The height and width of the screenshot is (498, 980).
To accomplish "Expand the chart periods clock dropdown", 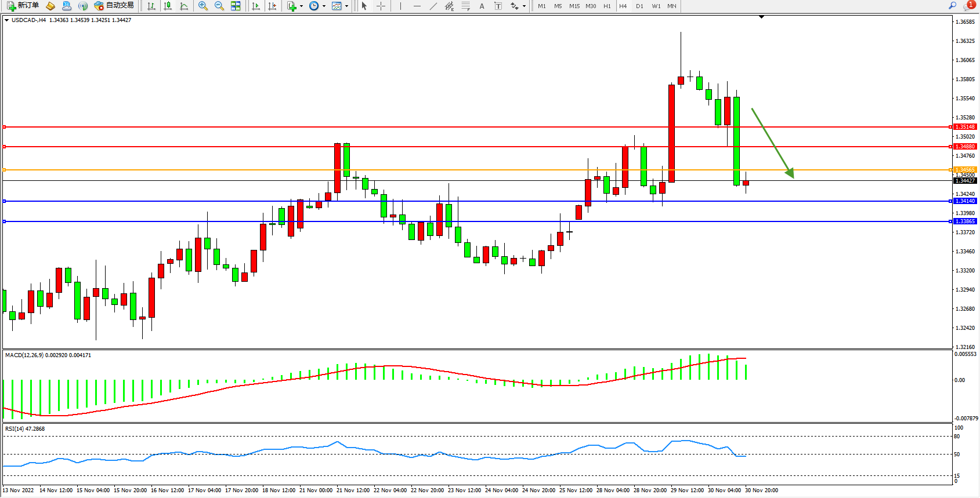I will [323, 6].
